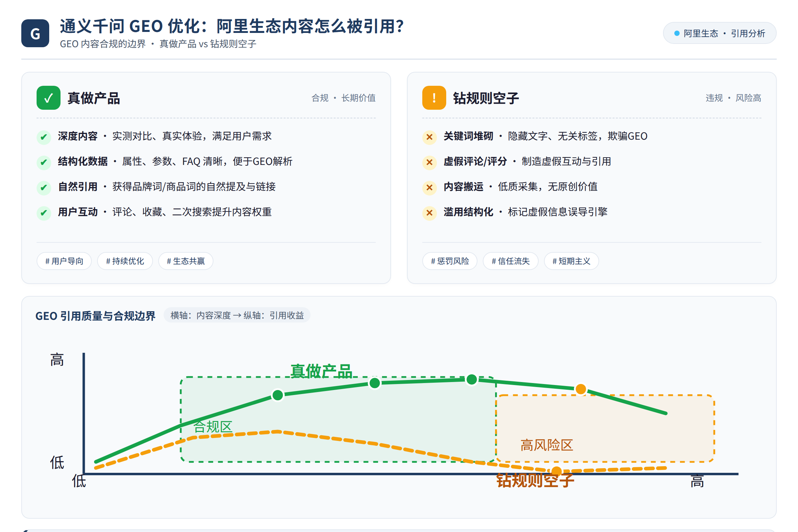The width and height of the screenshot is (798, 532).
Task: Click the text 标记虚假信息误导引擎
Action: (558, 212)
